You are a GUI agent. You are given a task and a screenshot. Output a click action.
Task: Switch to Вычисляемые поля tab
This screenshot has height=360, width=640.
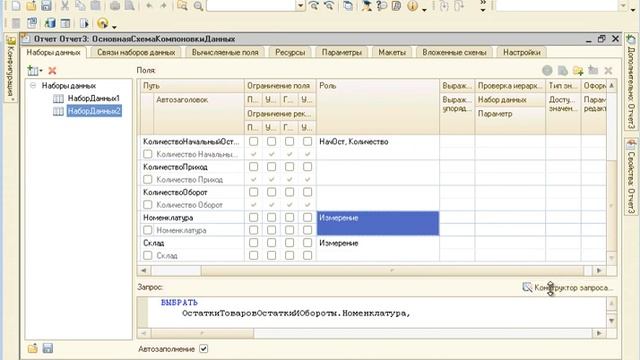[x=225, y=52]
